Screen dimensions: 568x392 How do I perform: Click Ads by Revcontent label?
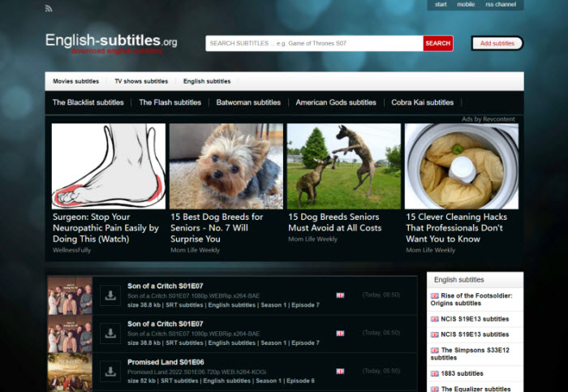[x=488, y=119]
